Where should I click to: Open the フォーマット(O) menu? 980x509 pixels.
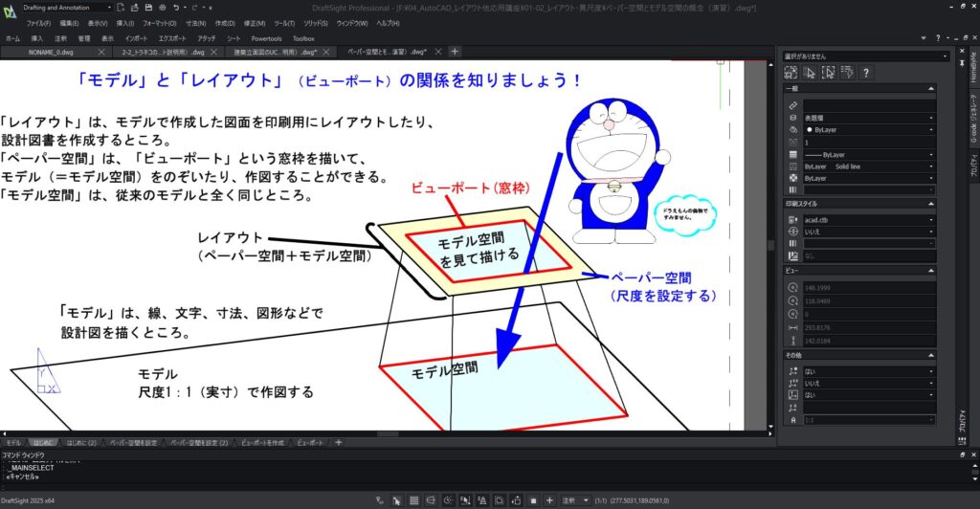click(160, 23)
